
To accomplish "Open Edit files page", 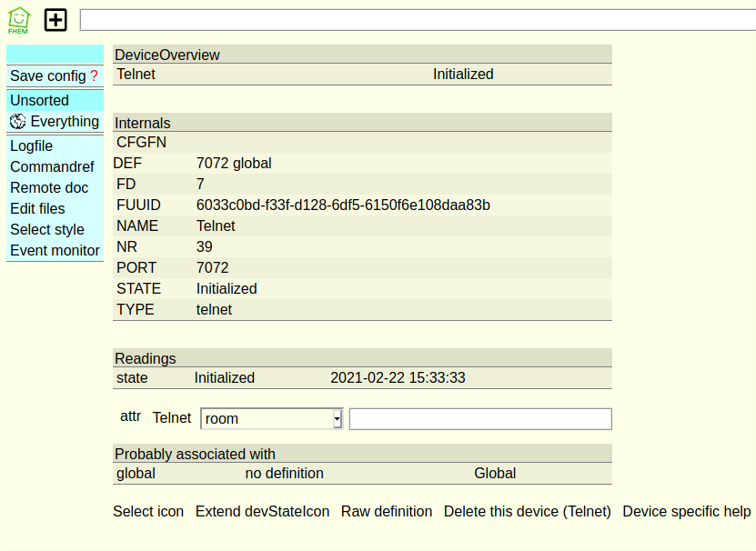I will 37,208.
